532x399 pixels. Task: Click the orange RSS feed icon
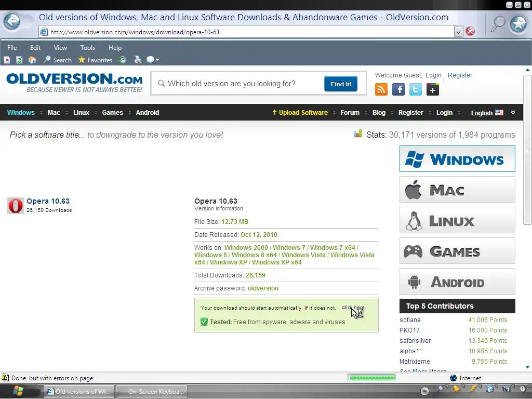[381, 89]
